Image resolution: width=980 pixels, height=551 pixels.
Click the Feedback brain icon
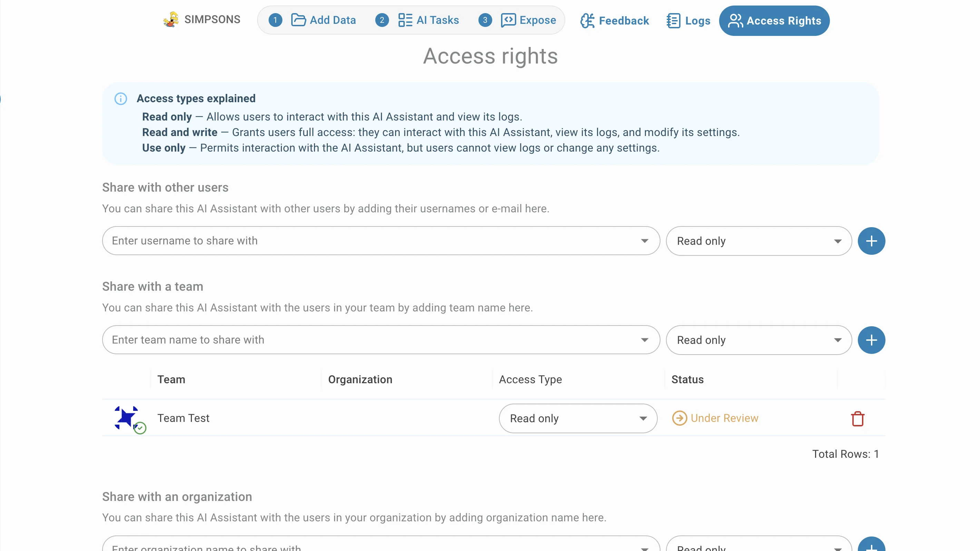(587, 21)
